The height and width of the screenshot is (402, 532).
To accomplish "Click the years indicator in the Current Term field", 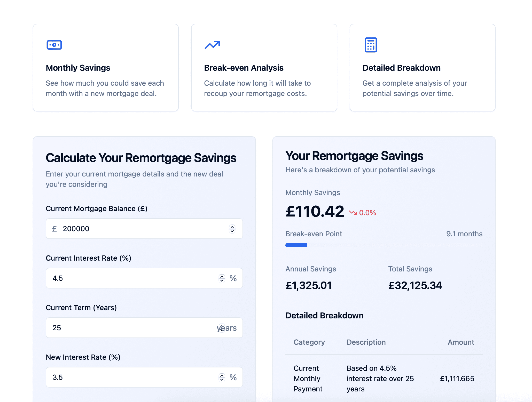I will pos(226,328).
